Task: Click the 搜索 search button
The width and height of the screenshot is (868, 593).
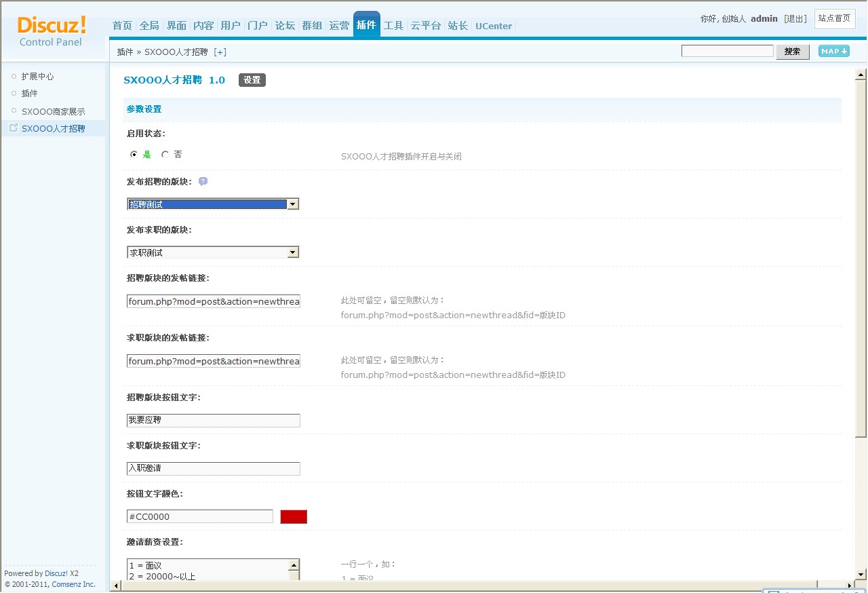Action: pos(793,52)
